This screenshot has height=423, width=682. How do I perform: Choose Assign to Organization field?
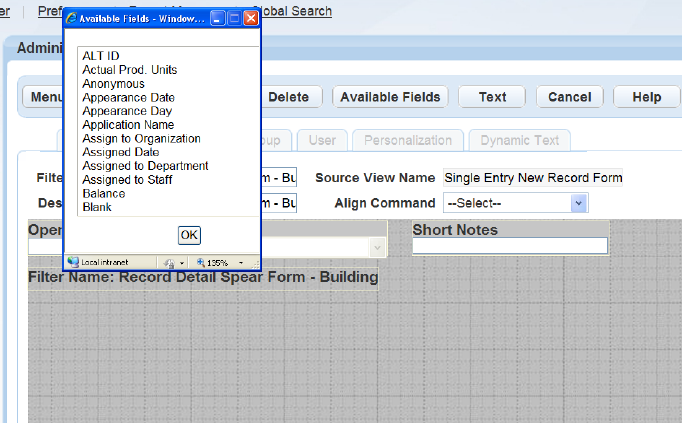pyautogui.click(x=141, y=139)
